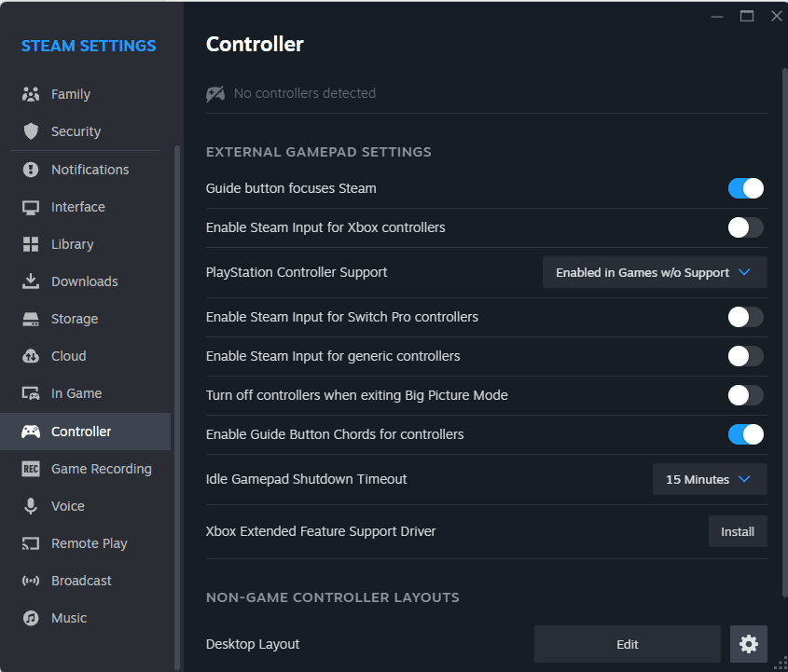Install Xbox Extended Feature Support Driver

[738, 531]
